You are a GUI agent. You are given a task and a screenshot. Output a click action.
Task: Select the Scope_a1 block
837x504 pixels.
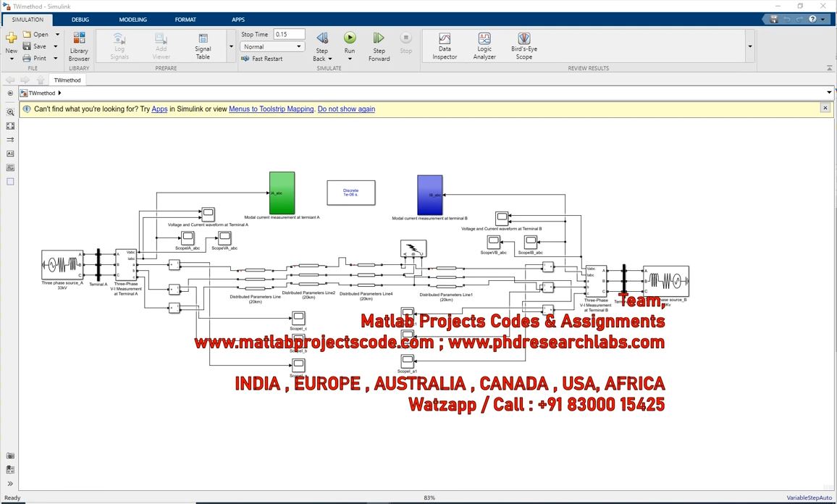coord(408,361)
